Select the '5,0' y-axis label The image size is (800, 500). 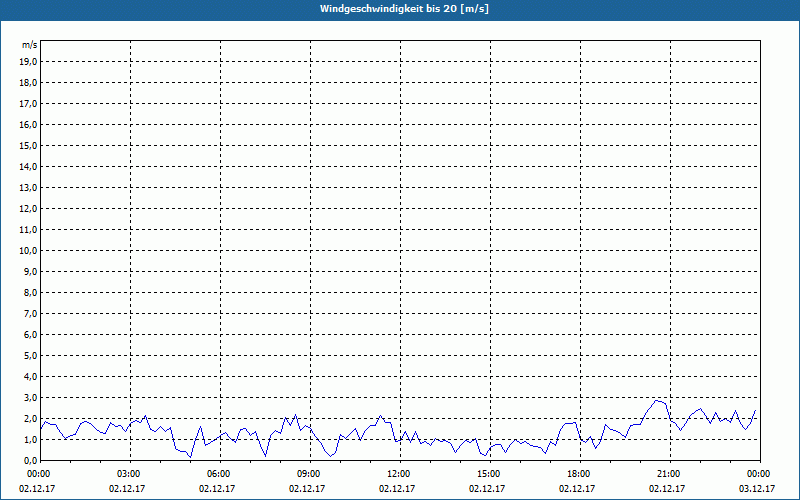pos(30,356)
